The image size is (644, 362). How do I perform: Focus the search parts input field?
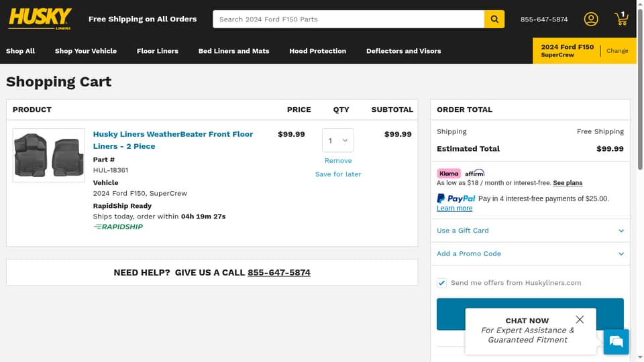348,19
